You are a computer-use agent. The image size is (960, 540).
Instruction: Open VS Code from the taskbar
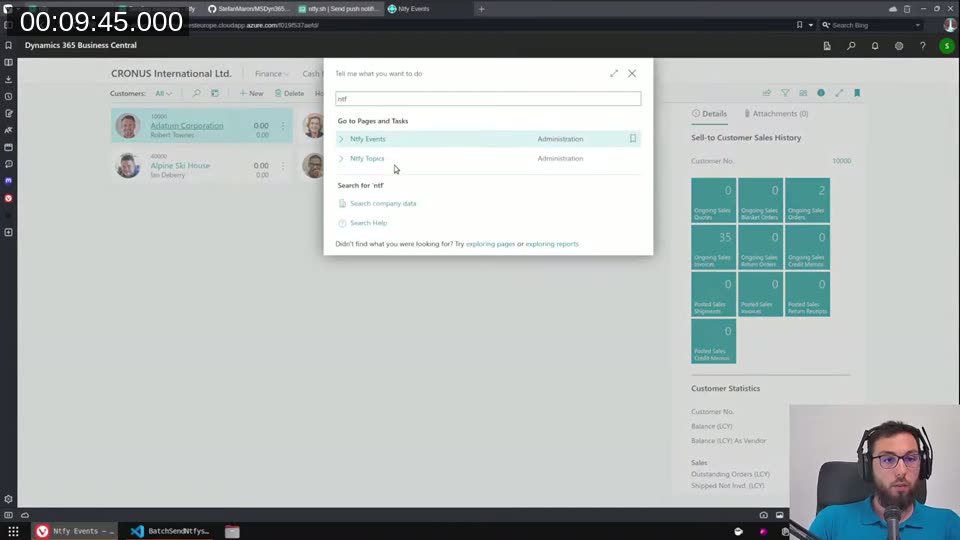point(138,531)
